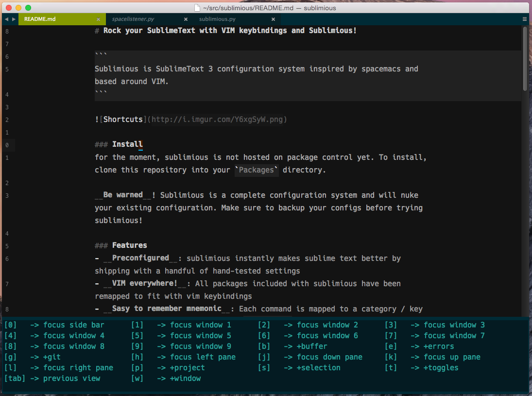Click the '[e] -> +errors' entry

point(420,346)
